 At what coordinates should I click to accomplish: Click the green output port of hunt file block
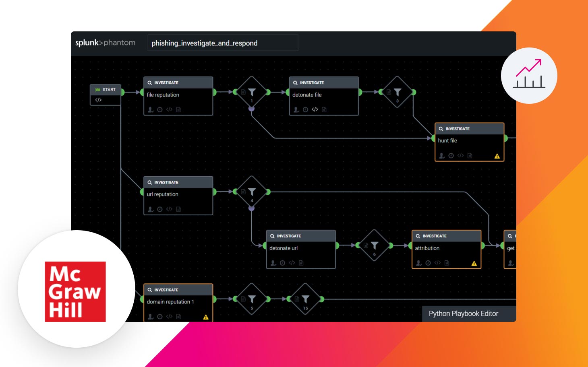coord(506,138)
